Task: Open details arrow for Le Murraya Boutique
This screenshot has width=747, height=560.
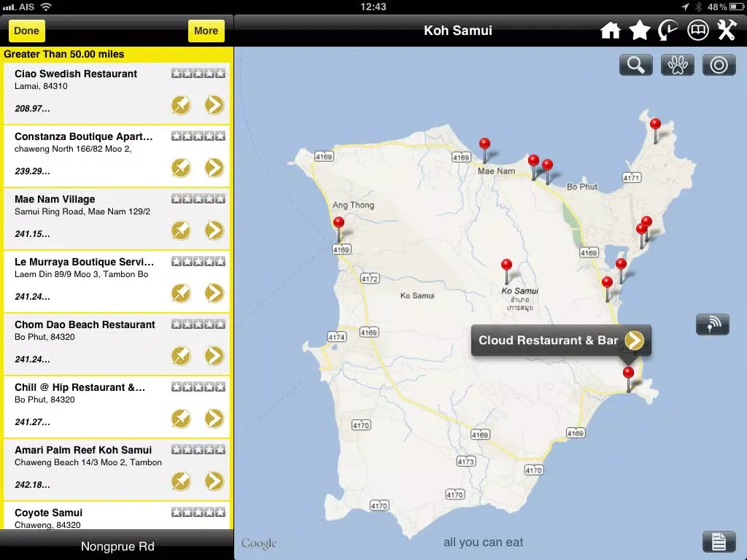Action: (x=214, y=293)
